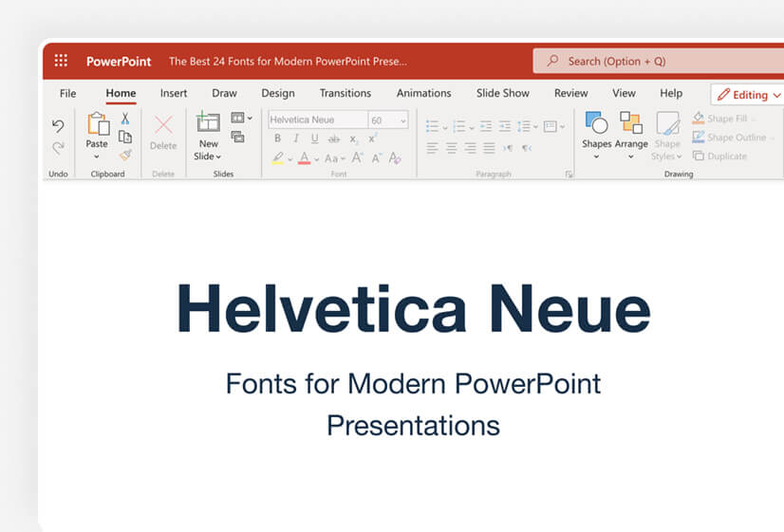Click the Helvetica Neue font name field
784x532 pixels.
pyautogui.click(x=318, y=119)
